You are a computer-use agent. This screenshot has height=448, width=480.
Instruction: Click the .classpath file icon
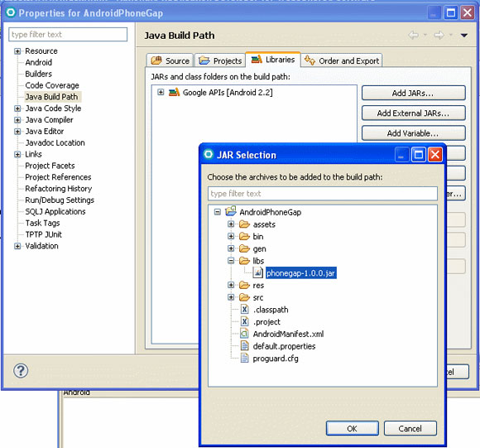pyautogui.click(x=244, y=309)
